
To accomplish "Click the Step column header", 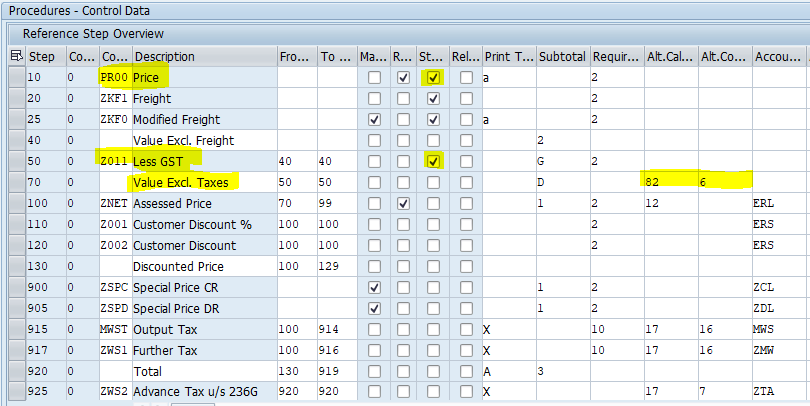I will coord(42,57).
